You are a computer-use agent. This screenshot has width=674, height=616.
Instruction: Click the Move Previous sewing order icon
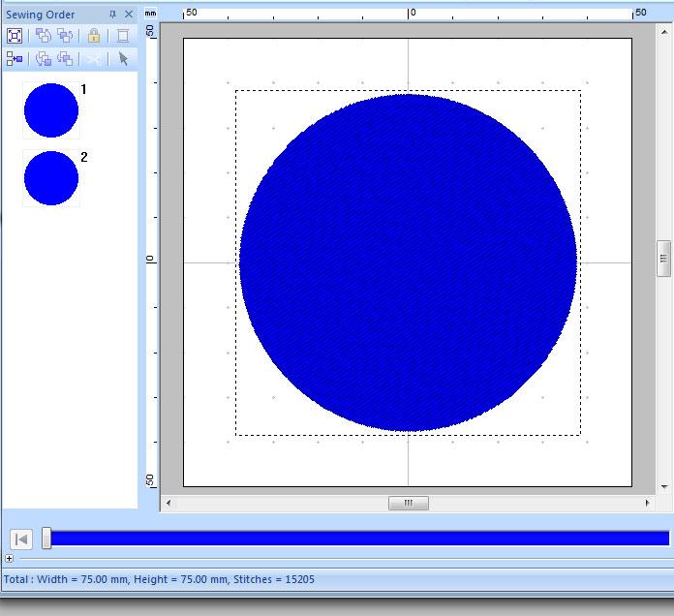[65, 36]
